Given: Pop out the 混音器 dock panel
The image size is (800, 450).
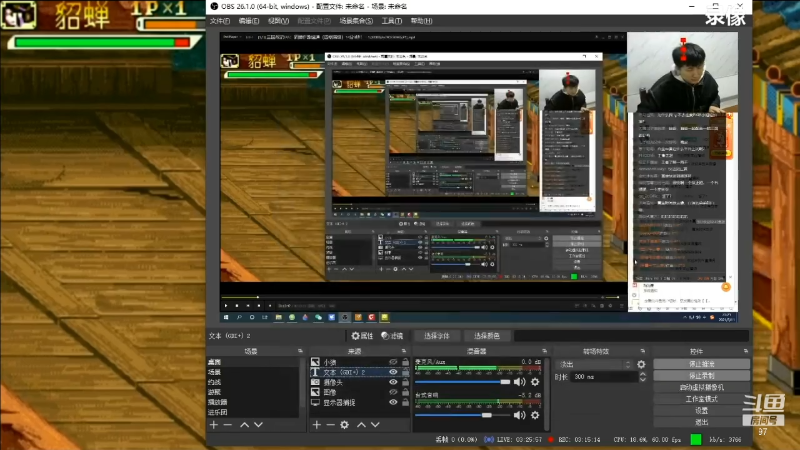Looking at the screenshot, I should pyautogui.click(x=544, y=351).
